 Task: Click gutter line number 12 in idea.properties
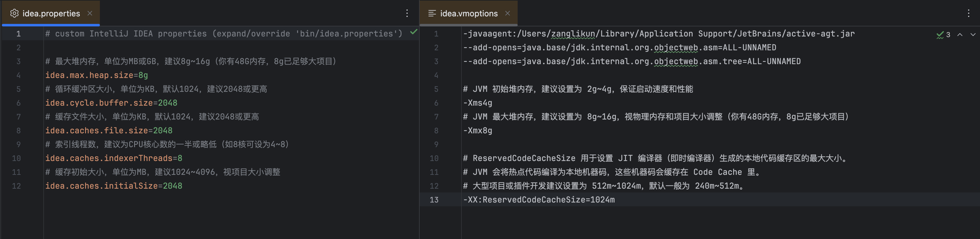click(x=16, y=186)
